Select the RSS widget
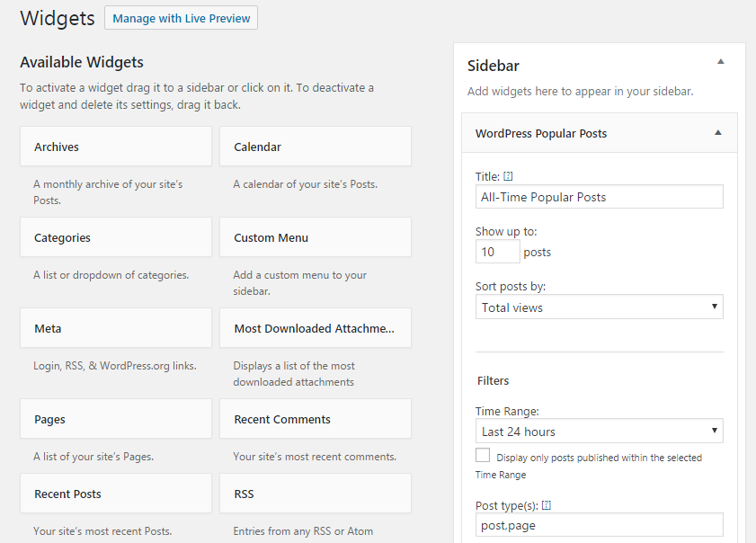756x543 pixels. [316, 494]
